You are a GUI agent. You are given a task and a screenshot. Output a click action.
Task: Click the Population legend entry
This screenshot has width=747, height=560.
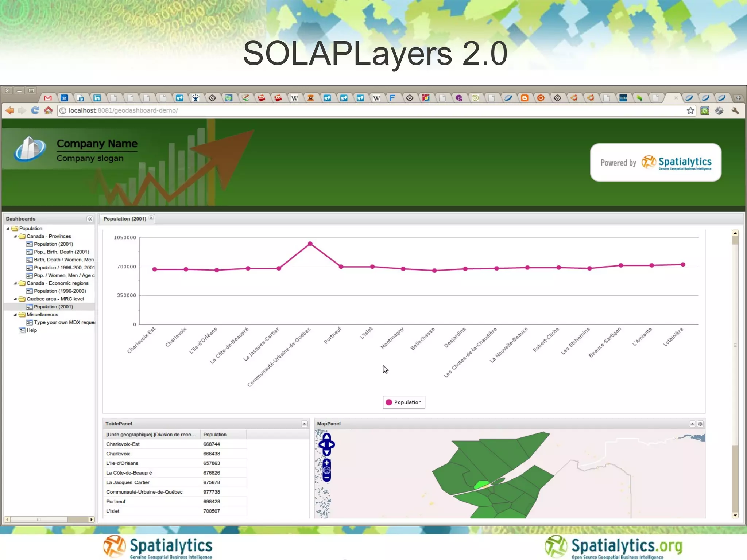click(404, 402)
